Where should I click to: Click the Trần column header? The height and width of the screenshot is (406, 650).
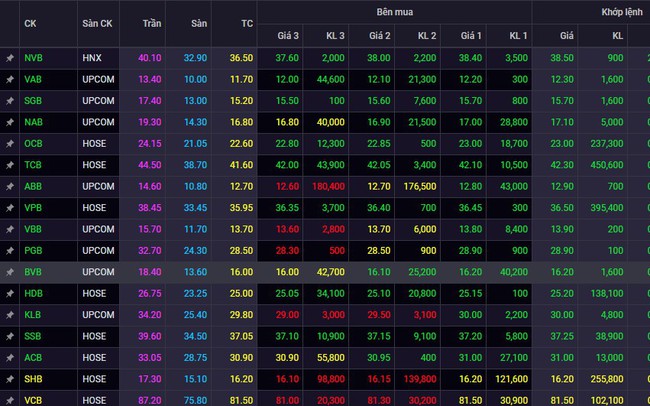point(152,24)
